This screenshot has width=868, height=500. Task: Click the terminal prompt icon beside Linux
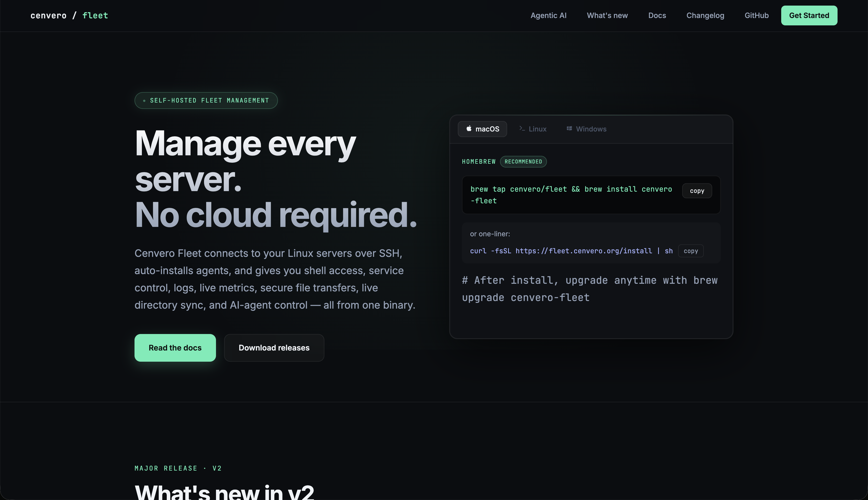522,128
